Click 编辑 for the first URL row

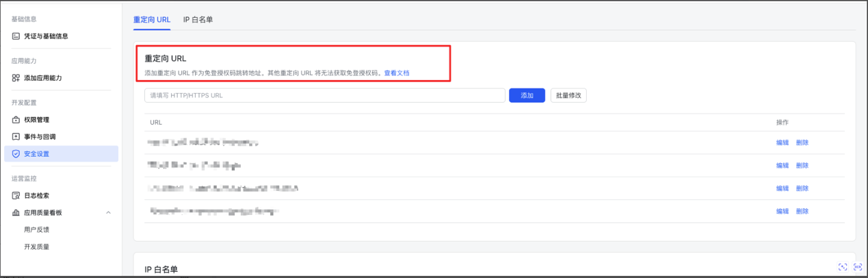click(782, 142)
